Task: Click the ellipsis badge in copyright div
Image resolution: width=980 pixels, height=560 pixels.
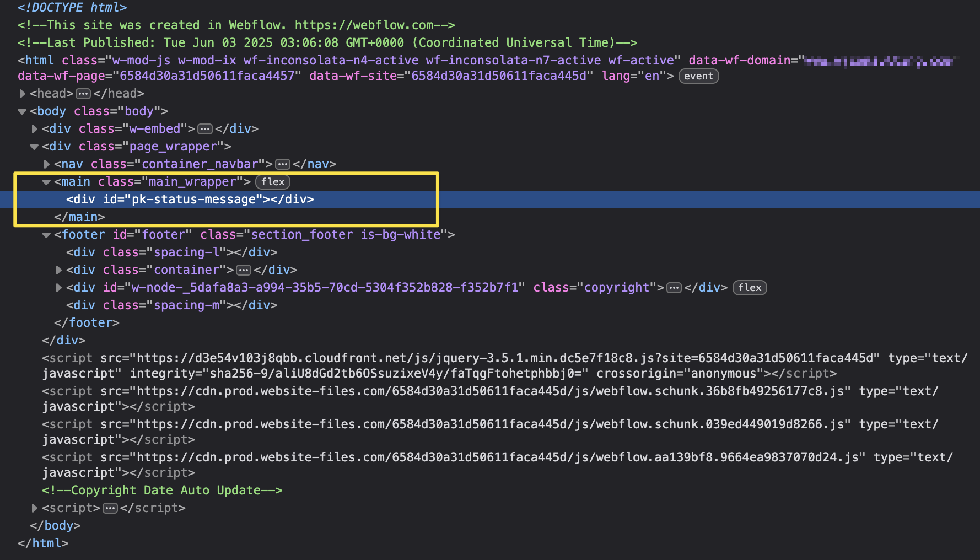Action: 674,288
